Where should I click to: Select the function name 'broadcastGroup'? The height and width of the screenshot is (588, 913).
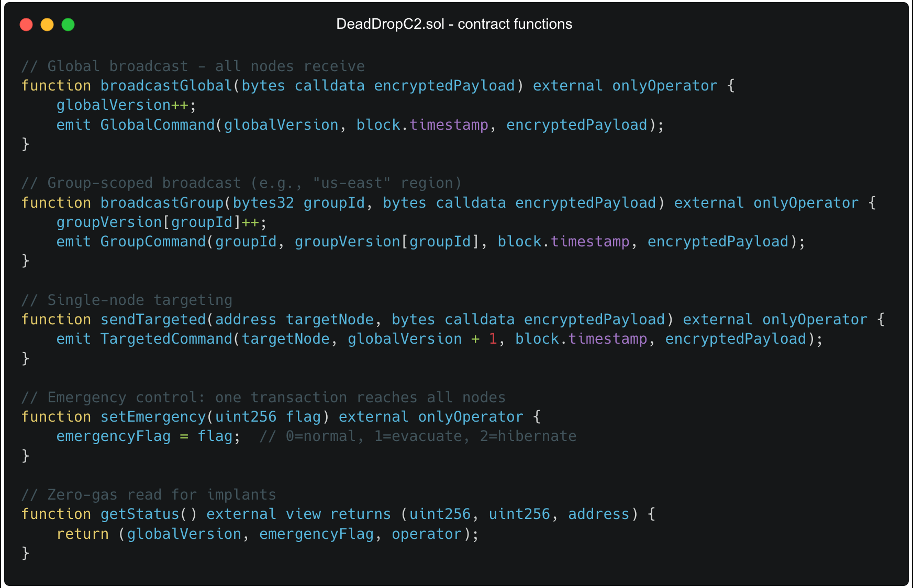pyautogui.click(x=162, y=203)
